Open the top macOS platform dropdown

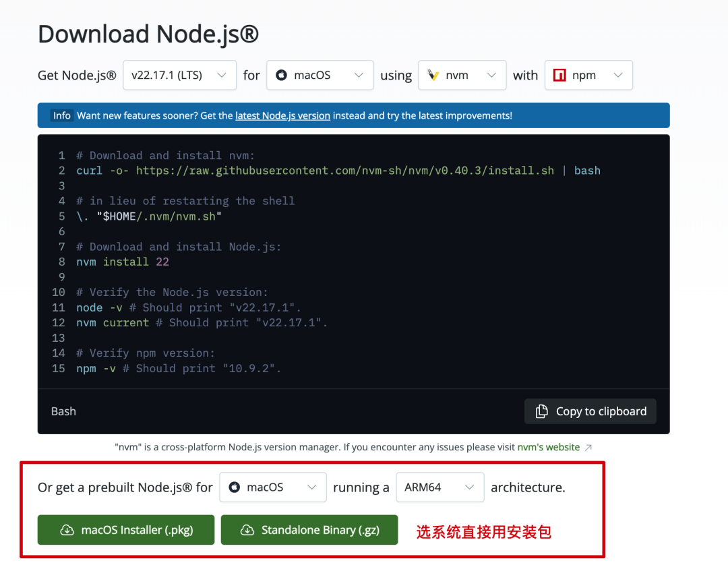point(320,76)
